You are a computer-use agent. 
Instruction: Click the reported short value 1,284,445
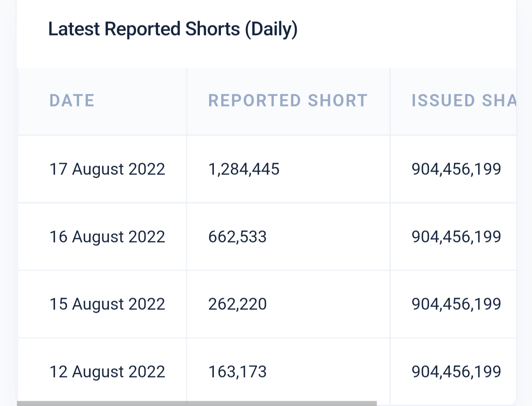coord(244,169)
